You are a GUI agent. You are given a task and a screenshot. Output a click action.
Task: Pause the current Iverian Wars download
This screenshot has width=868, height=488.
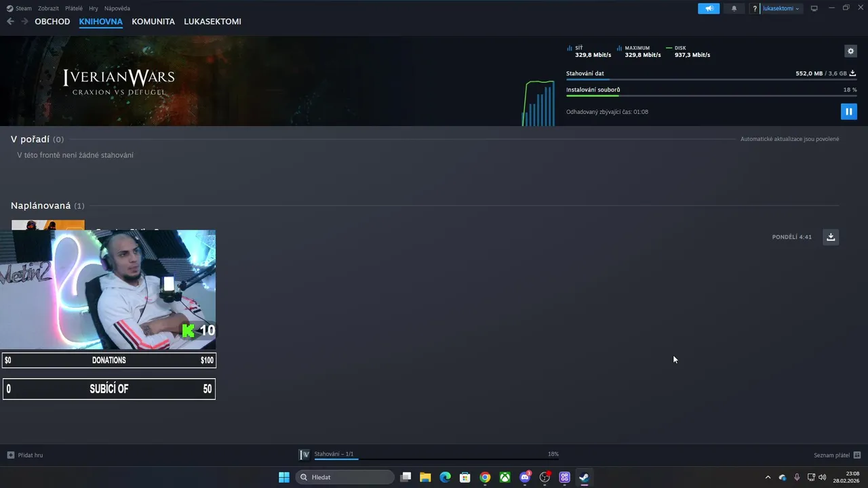[848, 111]
